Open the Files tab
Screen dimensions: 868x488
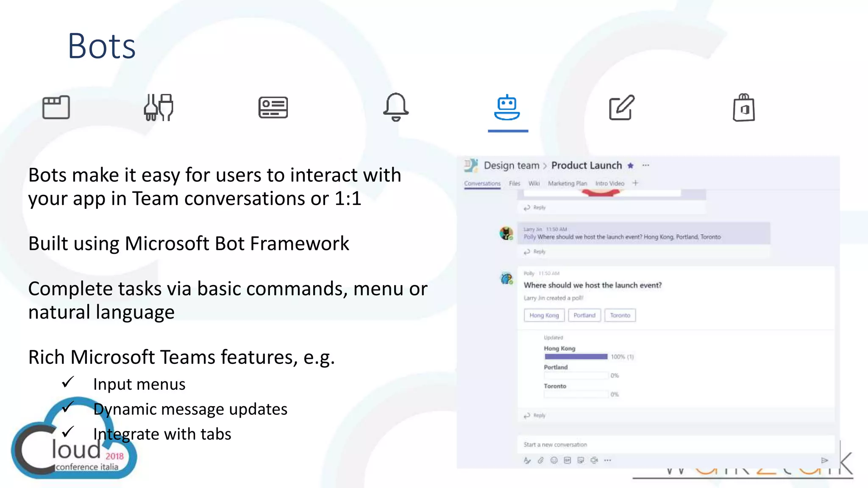pyautogui.click(x=515, y=183)
